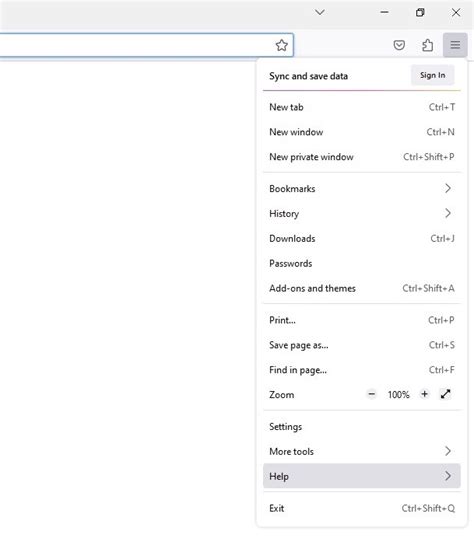Expand the History submenu

362,214
